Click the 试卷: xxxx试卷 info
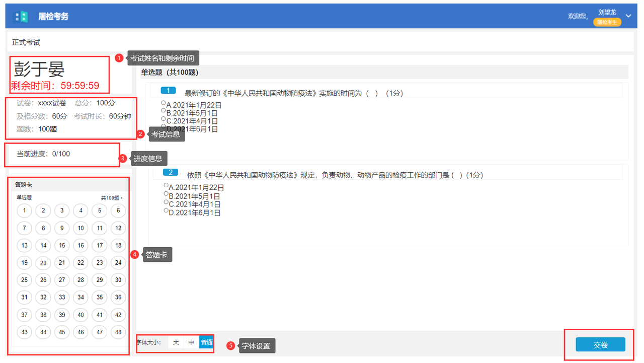Screen dimensions: 644x363 (x=41, y=103)
